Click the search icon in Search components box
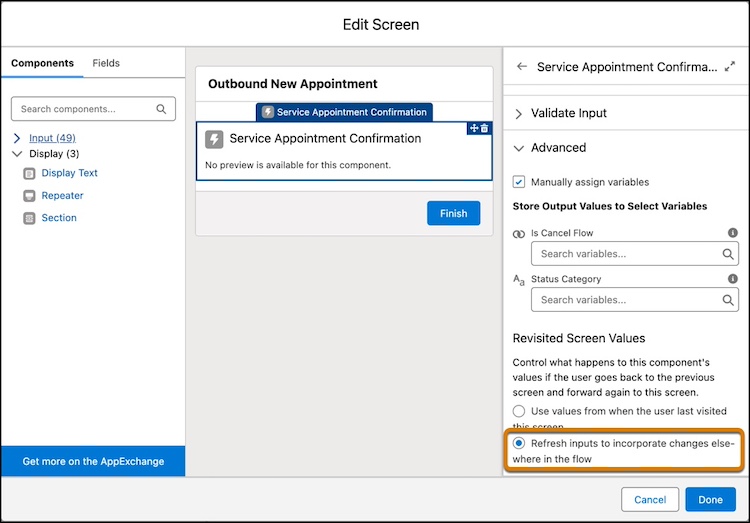Viewport: 750px width, 523px height. tap(161, 109)
